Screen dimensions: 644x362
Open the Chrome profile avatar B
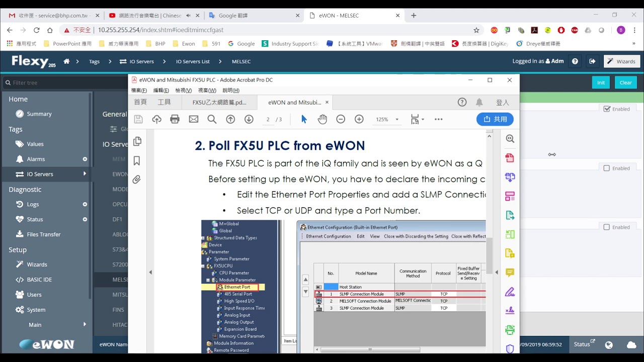(x=621, y=30)
